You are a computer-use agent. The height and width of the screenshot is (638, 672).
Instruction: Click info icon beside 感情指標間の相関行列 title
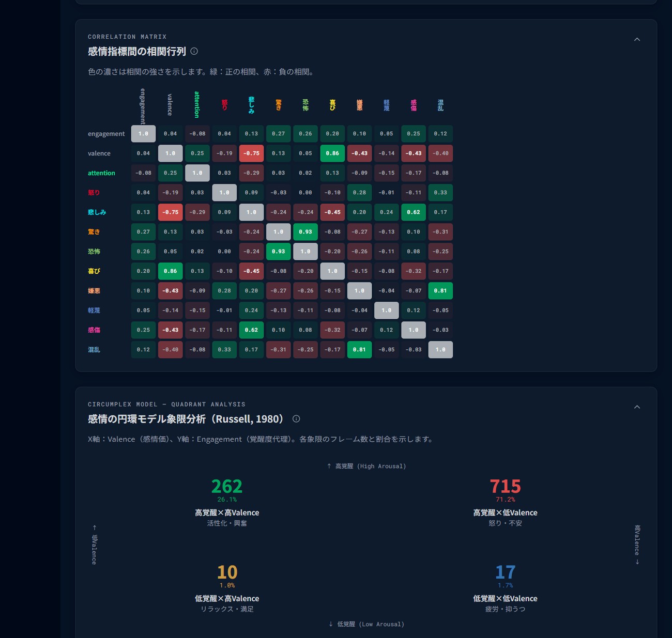pos(194,51)
